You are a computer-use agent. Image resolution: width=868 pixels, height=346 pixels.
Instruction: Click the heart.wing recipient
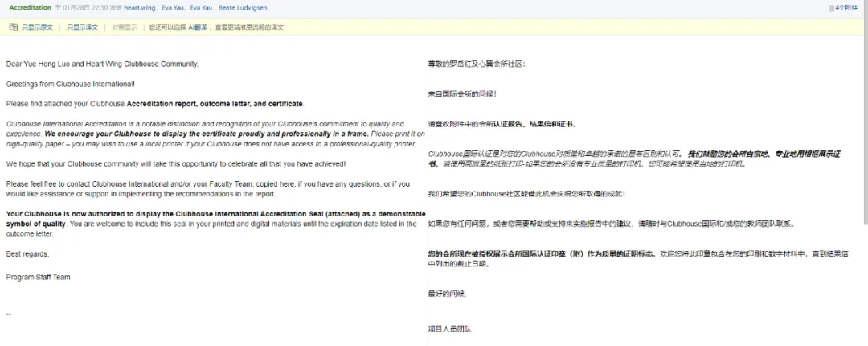pyautogui.click(x=138, y=8)
